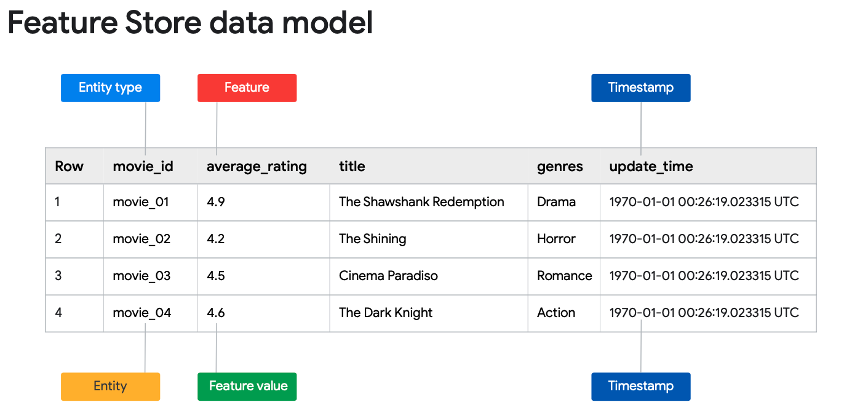Select the 4.9 average rating value
Viewport: 868px width, 418px height.
point(216,202)
